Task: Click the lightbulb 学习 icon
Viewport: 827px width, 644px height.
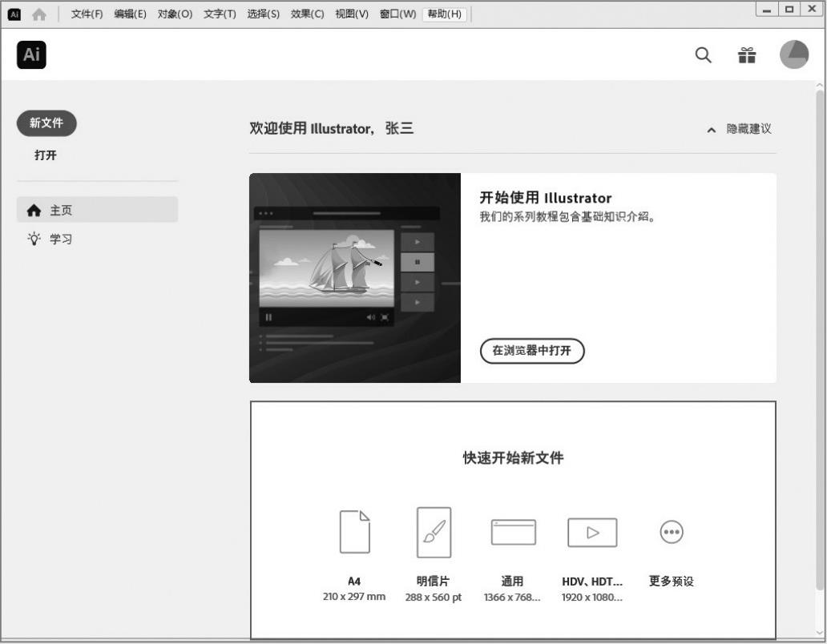Action: point(34,239)
